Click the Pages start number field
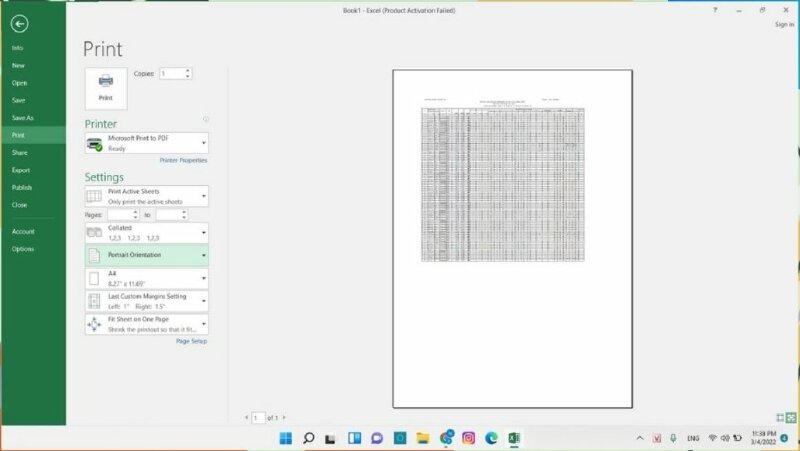This screenshot has width=800, height=451. click(x=120, y=215)
